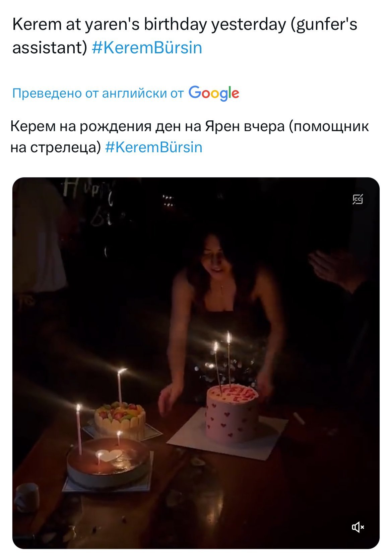Toggle closed captions icon on the video
Screen dimensions: 392x555
tap(357, 199)
